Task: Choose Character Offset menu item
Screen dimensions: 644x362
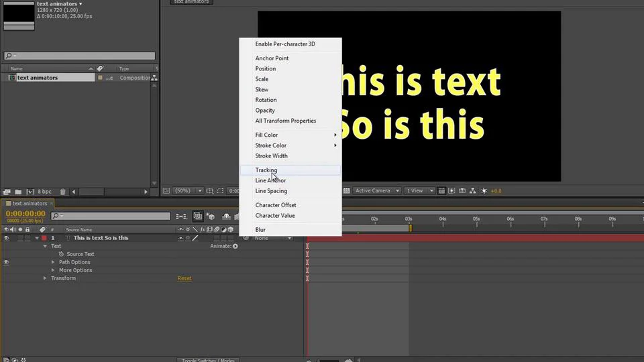Action: tap(290, 205)
